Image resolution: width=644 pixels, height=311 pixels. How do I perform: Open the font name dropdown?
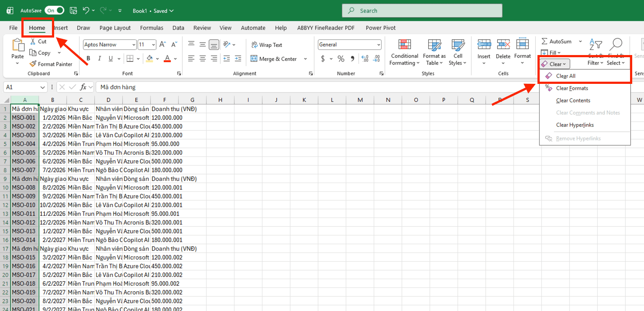134,45
